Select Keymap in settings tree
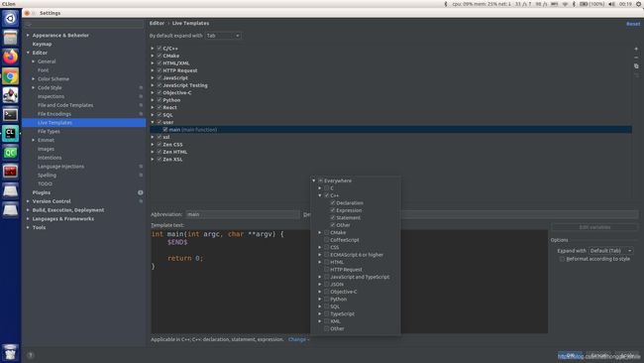Image resolution: width=644 pixels, height=363 pixels. [42, 44]
